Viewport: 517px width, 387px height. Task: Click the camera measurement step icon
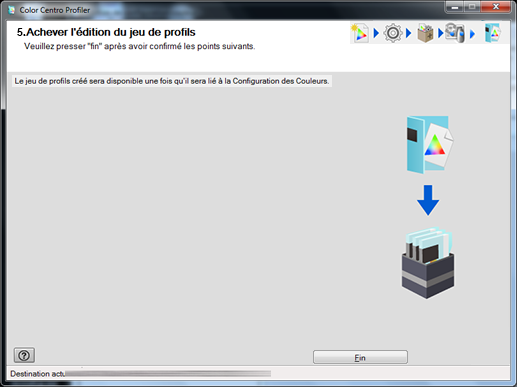click(455, 33)
